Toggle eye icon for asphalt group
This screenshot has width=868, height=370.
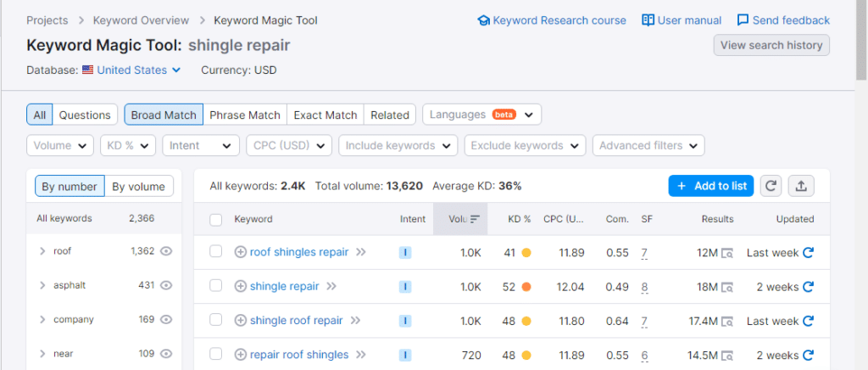(166, 285)
